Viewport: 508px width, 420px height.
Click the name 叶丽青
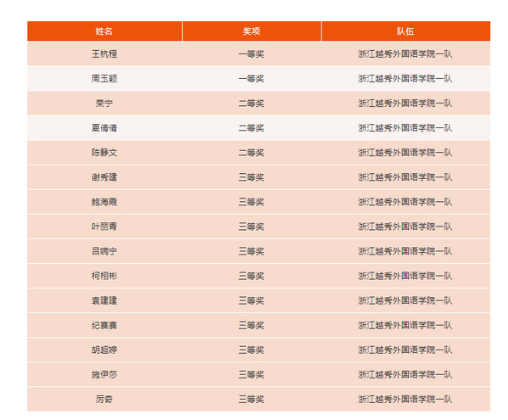coord(104,227)
